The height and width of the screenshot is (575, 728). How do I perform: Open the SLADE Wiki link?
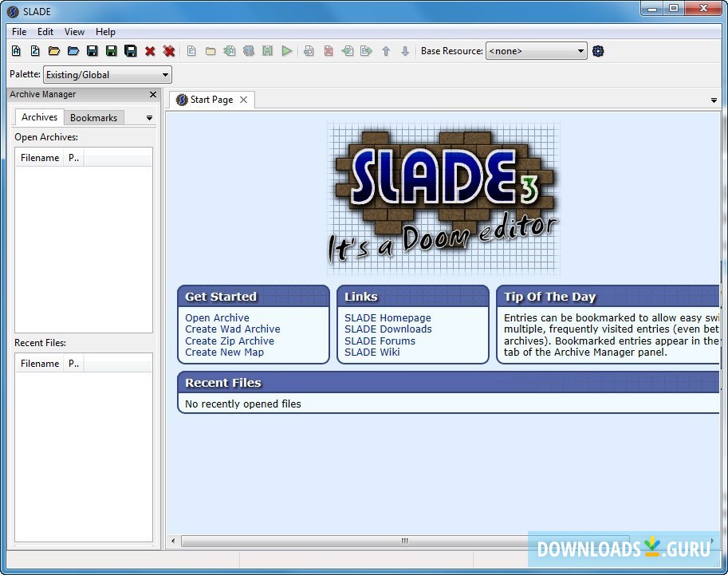click(x=372, y=352)
